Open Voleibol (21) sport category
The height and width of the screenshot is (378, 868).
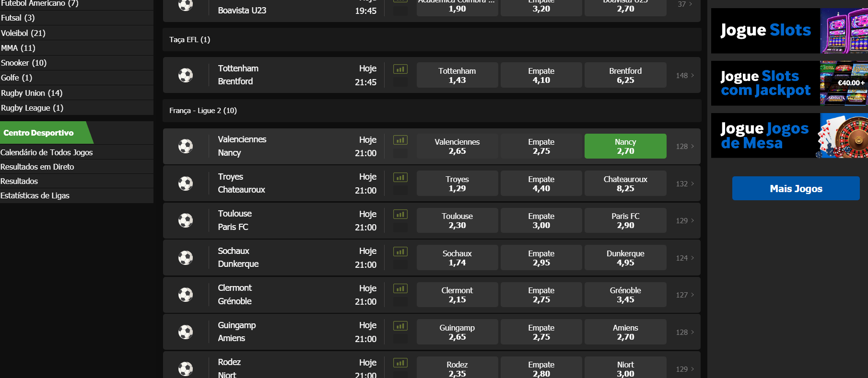tap(77, 33)
